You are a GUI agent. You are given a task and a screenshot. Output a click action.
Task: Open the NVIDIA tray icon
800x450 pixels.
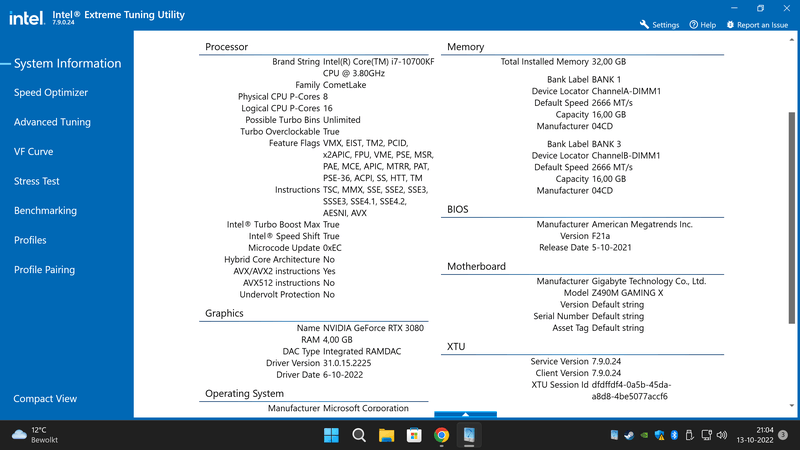pos(644,435)
